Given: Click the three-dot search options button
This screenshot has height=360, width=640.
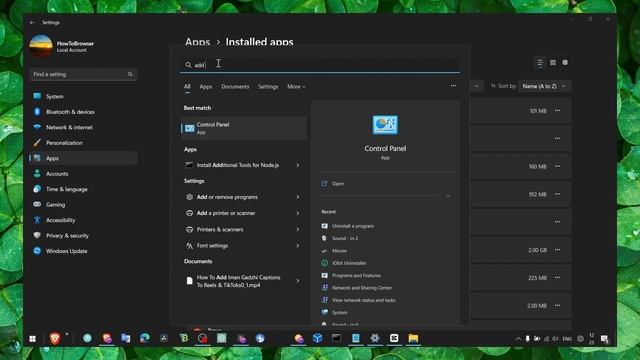Looking at the screenshot, I should click(x=453, y=86).
